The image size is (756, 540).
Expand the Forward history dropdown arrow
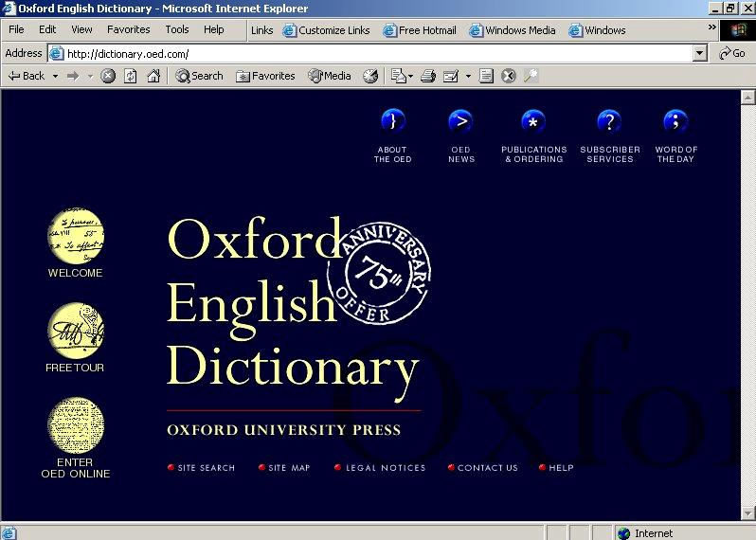tap(90, 76)
